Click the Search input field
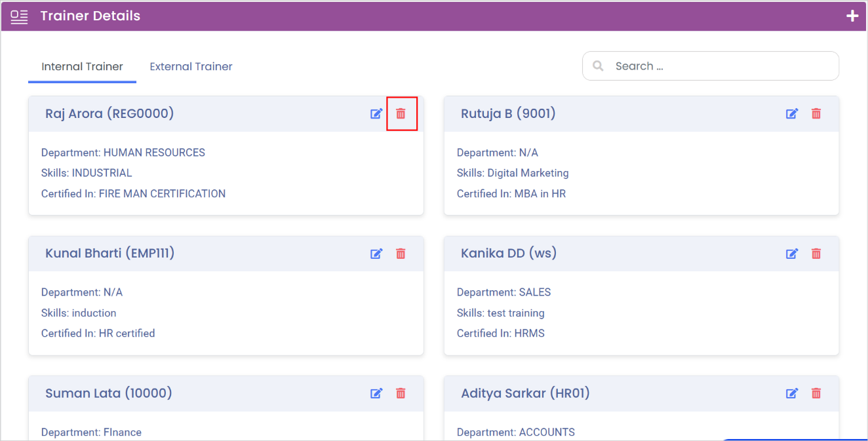 (711, 66)
